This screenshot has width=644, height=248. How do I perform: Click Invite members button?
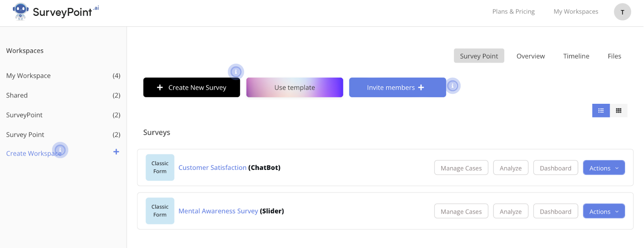click(397, 87)
